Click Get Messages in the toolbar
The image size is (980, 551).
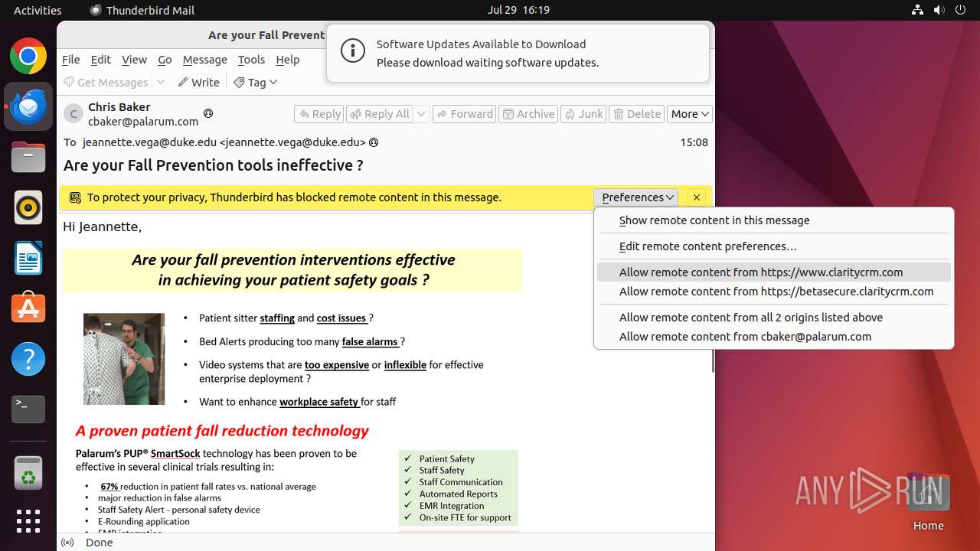pos(106,83)
